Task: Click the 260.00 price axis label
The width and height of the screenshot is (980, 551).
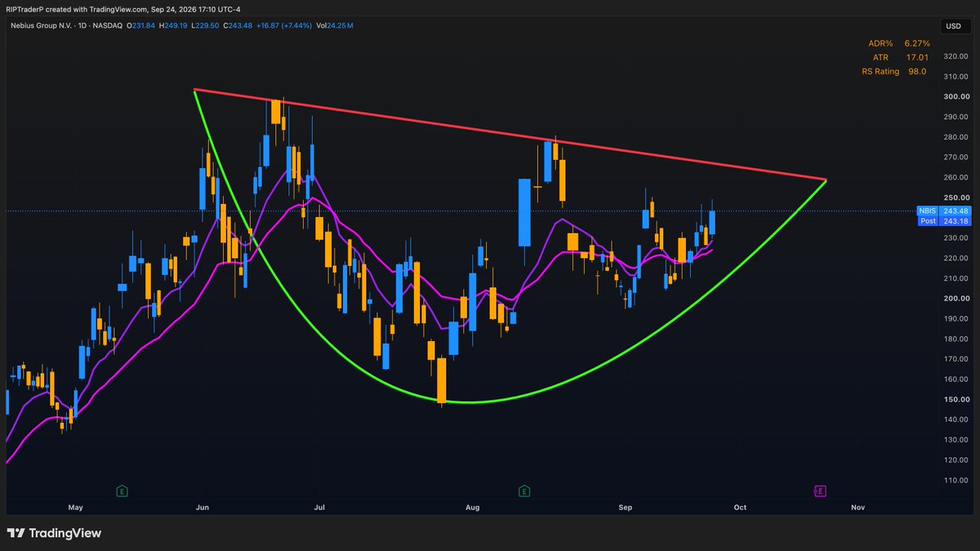Action: [955, 177]
